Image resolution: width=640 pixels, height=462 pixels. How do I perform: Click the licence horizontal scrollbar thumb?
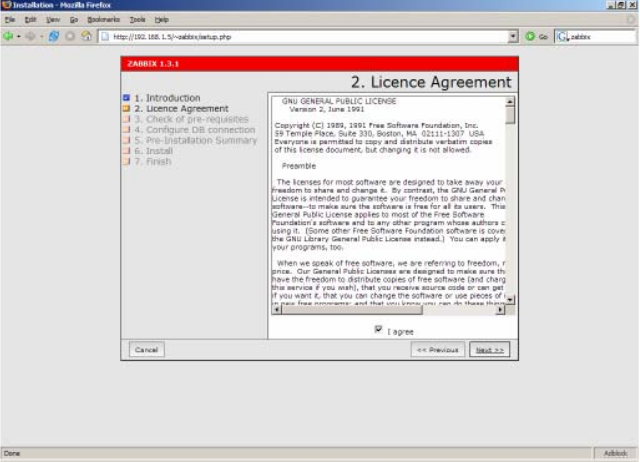coord(352,310)
